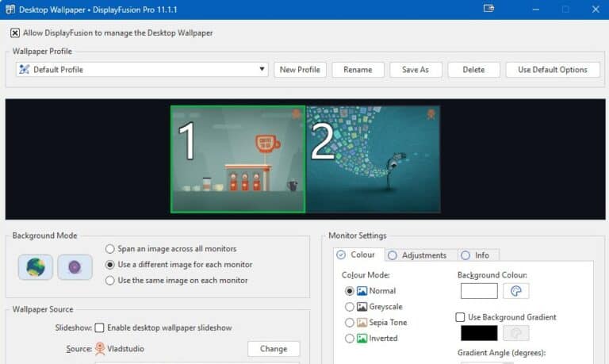Click the Inverted colour mode picture icon
Viewport: 609px width, 364px height.
click(x=362, y=339)
